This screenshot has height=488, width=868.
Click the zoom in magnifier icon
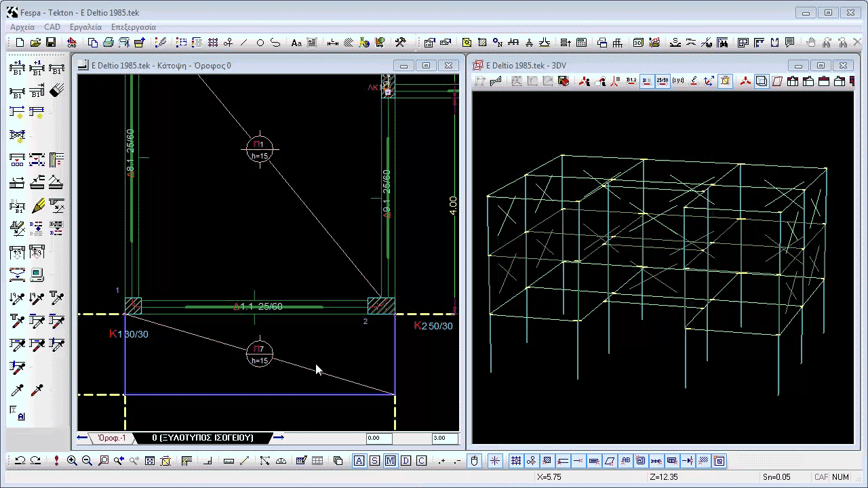tap(72, 461)
